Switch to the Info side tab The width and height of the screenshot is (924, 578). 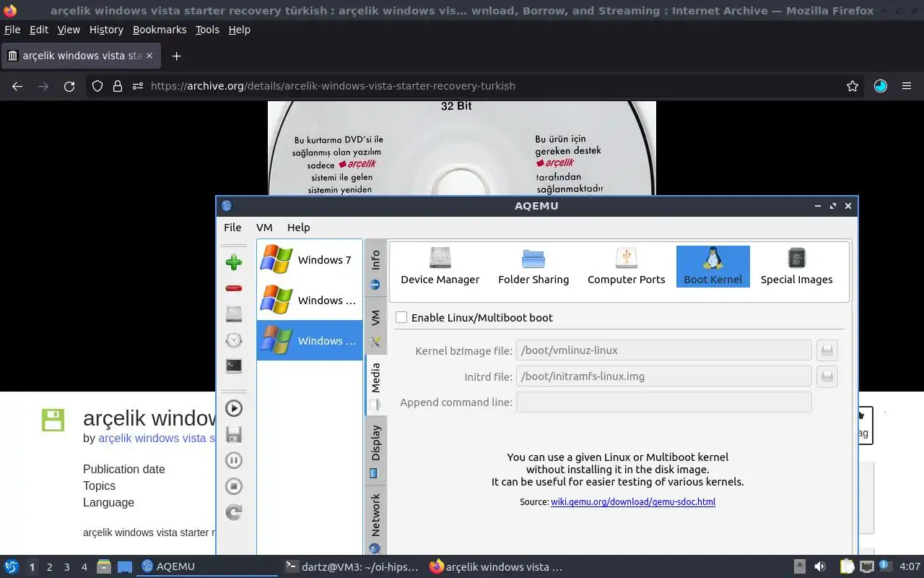coord(375,267)
